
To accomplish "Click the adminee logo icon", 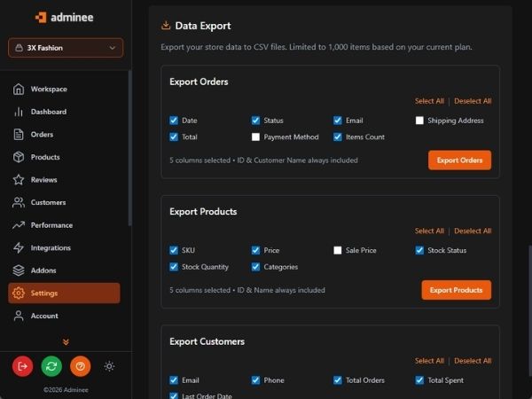I will (x=41, y=18).
